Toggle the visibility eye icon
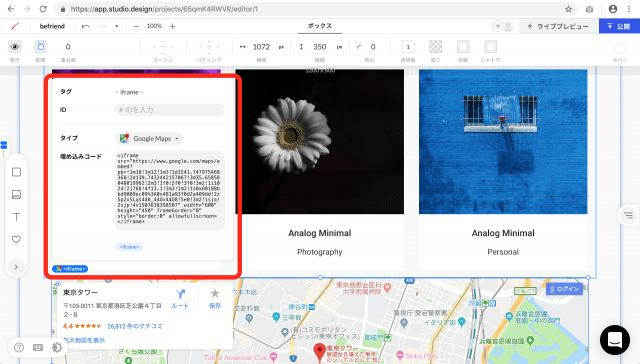The image size is (640, 364). (15, 47)
